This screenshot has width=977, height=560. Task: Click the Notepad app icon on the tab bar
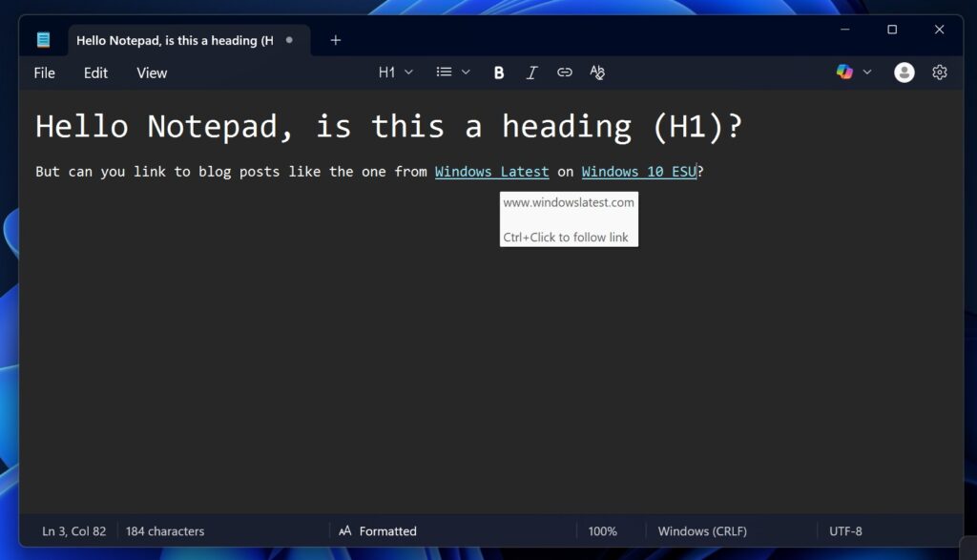coord(43,39)
